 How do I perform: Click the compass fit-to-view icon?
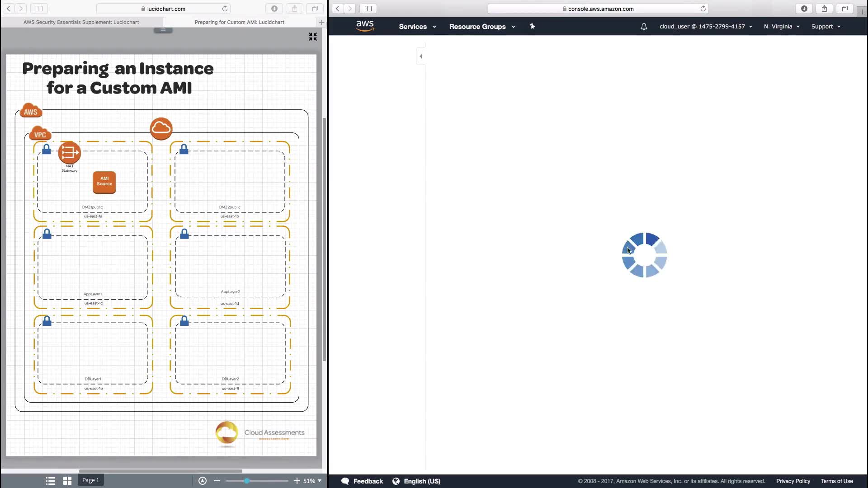[203, 481]
